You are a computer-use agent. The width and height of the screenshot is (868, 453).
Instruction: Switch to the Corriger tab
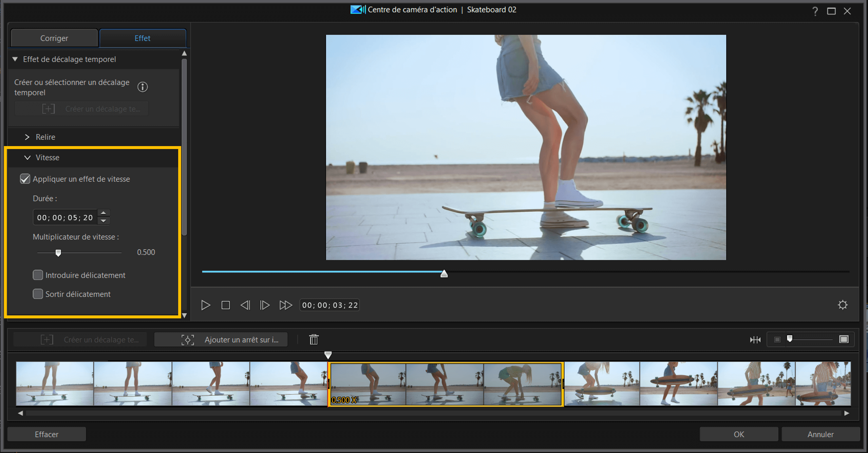point(54,38)
